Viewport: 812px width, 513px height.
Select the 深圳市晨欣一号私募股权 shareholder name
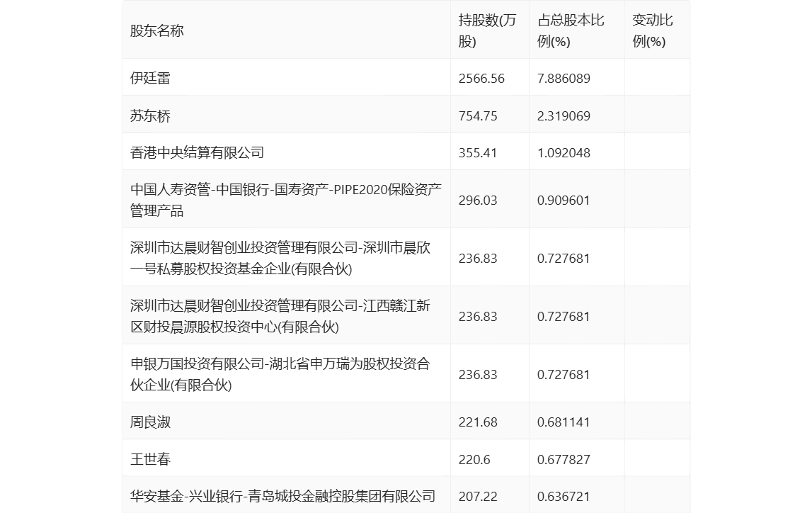pos(280,258)
